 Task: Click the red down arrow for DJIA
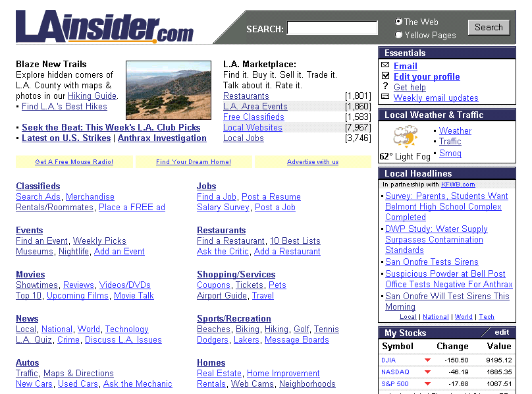point(427,360)
